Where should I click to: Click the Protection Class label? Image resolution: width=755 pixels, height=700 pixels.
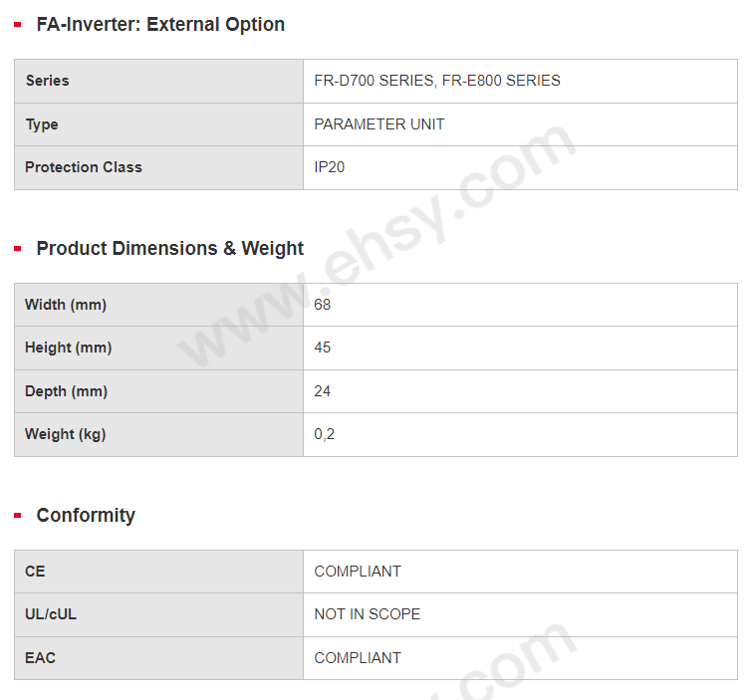point(84,167)
